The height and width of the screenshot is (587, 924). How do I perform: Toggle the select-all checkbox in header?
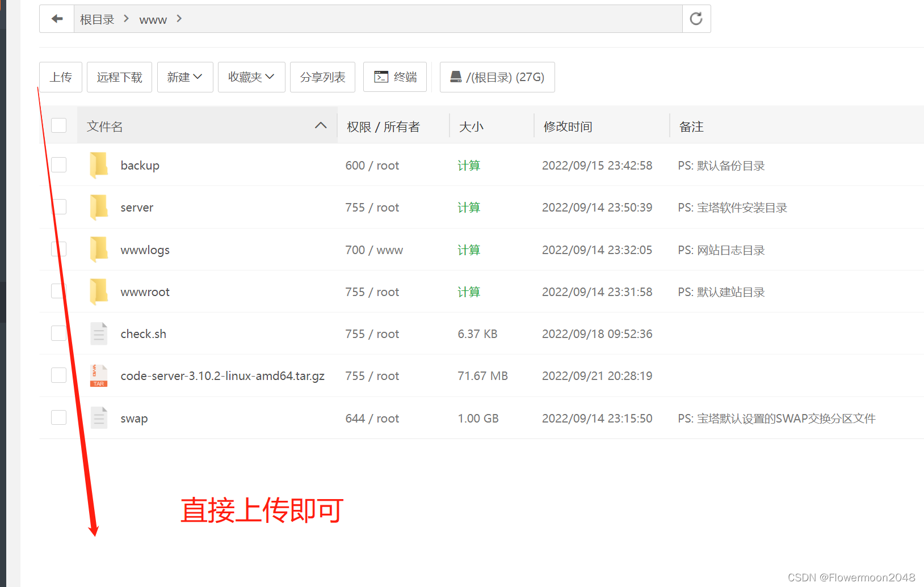tap(59, 125)
